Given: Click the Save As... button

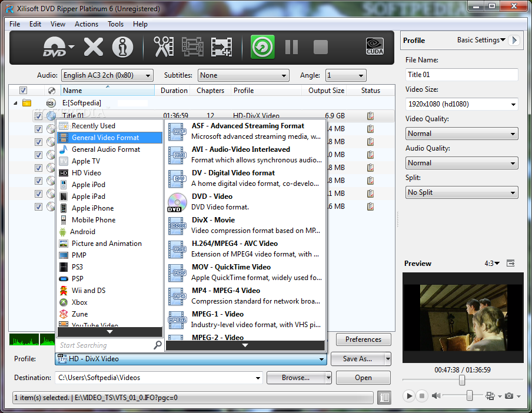Looking at the screenshot, I should [358, 359].
